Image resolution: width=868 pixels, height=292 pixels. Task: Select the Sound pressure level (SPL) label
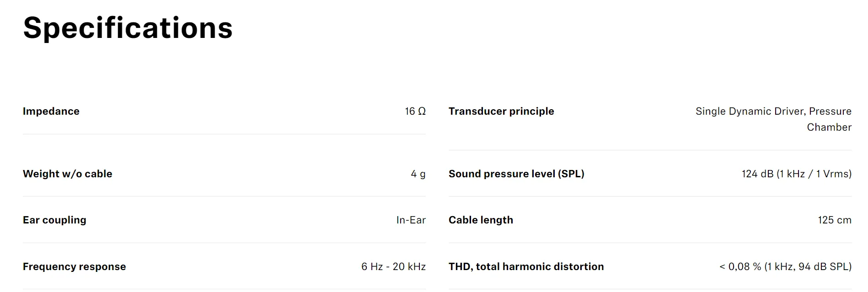[516, 174]
